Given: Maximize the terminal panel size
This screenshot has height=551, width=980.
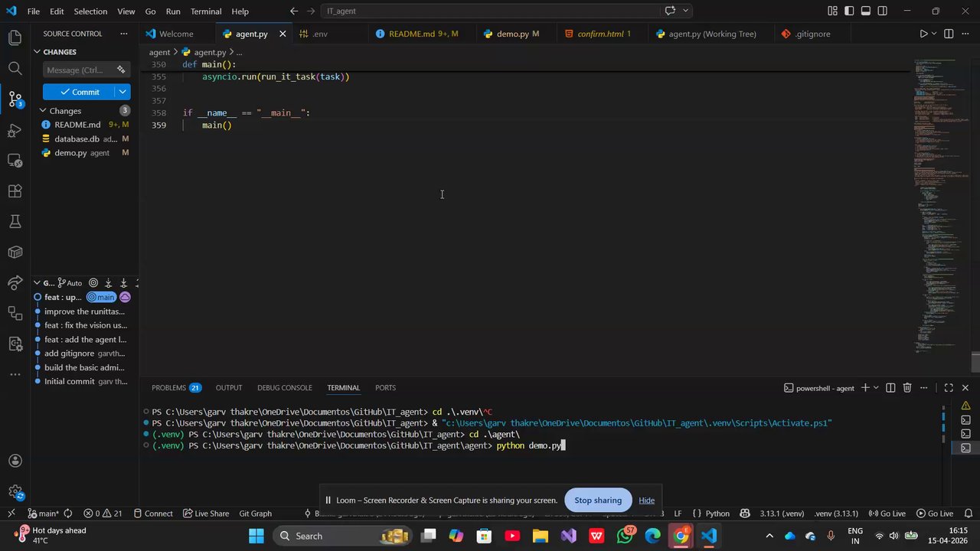Looking at the screenshot, I should tap(948, 388).
